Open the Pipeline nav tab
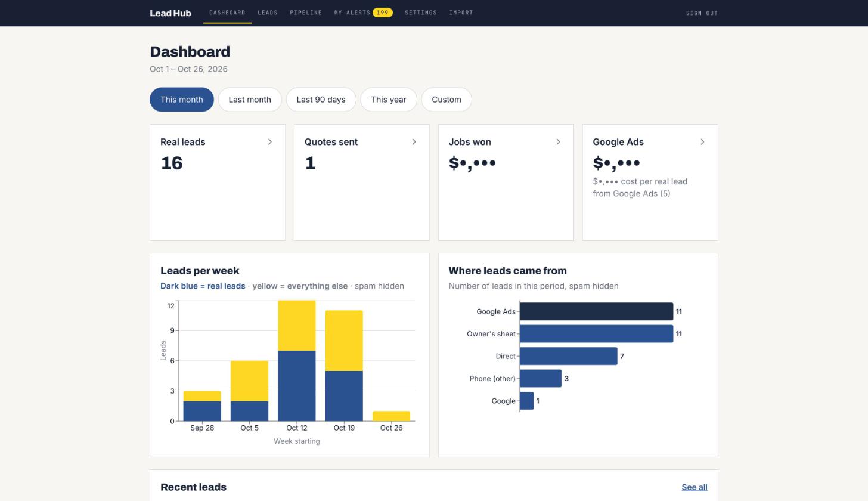Screen dimensions: 868x501 point(306,13)
